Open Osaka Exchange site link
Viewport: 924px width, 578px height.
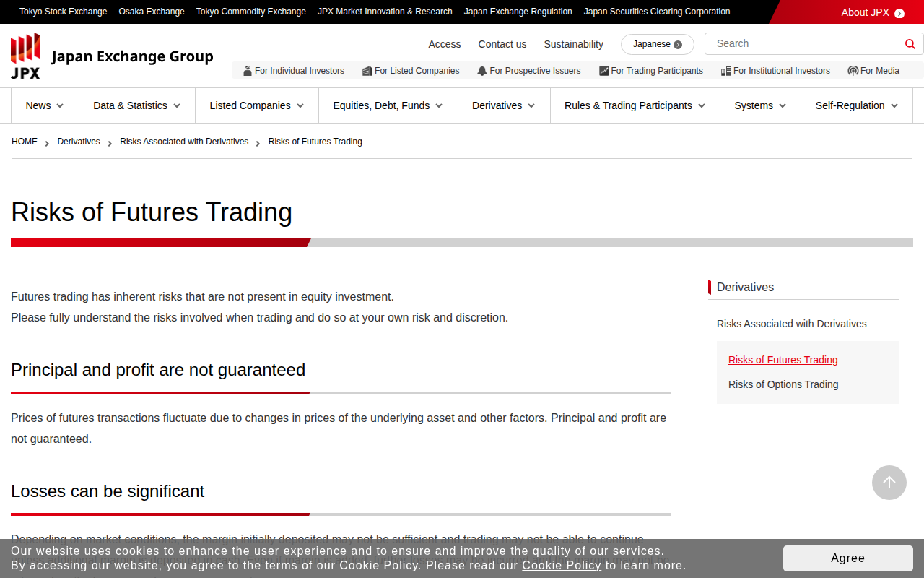[x=152, y=12]
